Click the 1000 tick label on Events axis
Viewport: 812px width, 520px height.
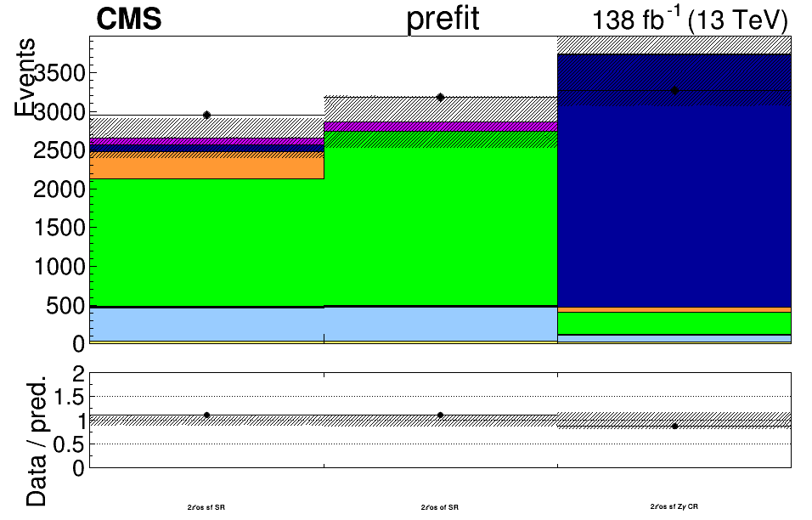[59, 266]
